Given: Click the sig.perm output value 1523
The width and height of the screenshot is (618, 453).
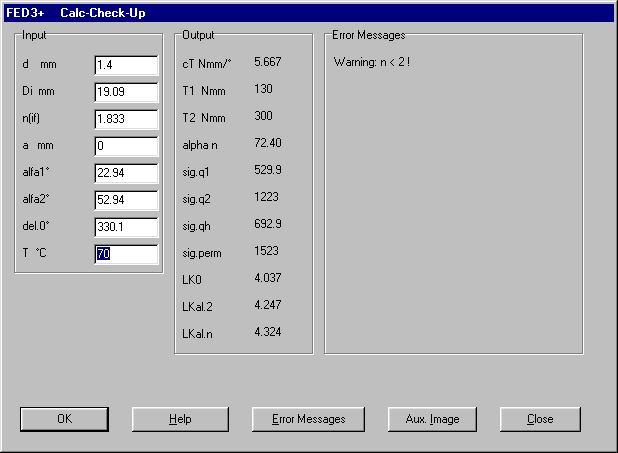Looking at the screenshot, I should (x=267, y=251).
